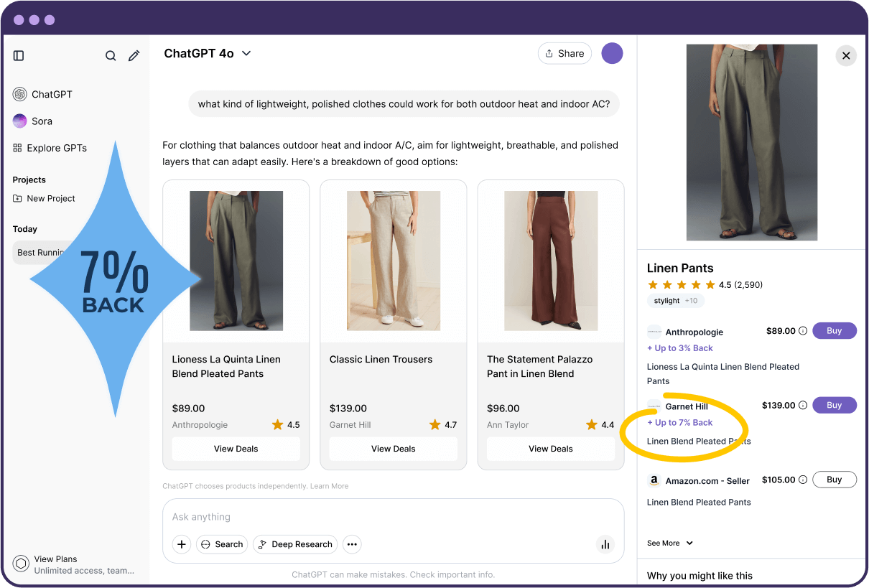View Deals for Classic Linen Trousers

(394, 449)
